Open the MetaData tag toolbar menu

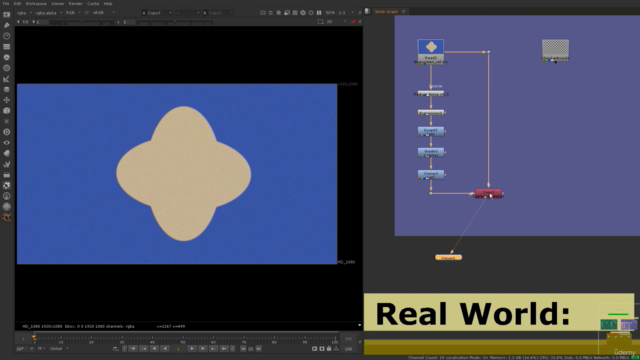(7, 153)
